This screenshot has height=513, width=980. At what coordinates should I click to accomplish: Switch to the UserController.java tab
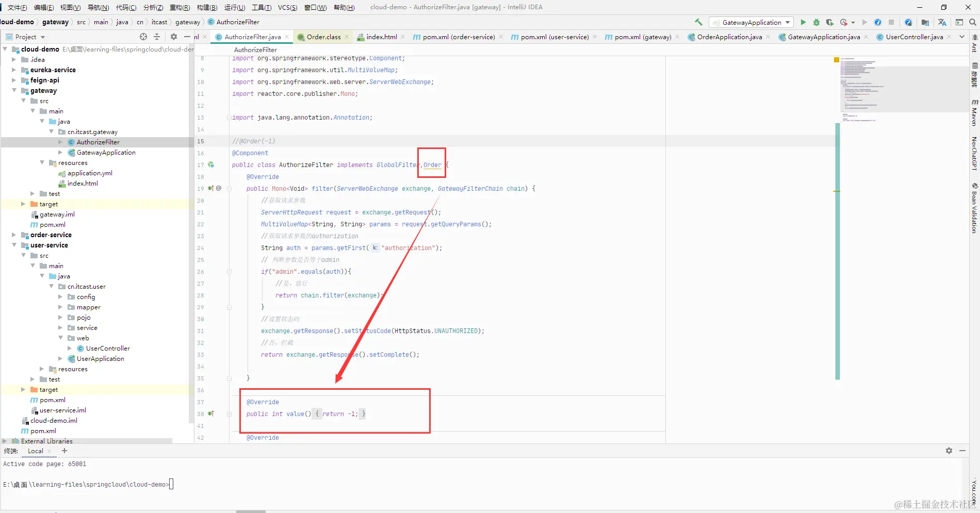[914, 37]
